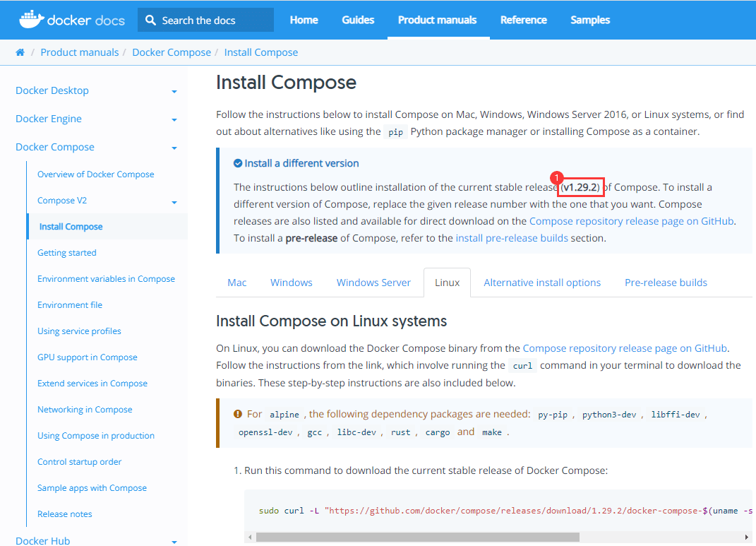Switch to the Mac tab
Viewport: 756px width, 546px height.
[x=236, y=282]
